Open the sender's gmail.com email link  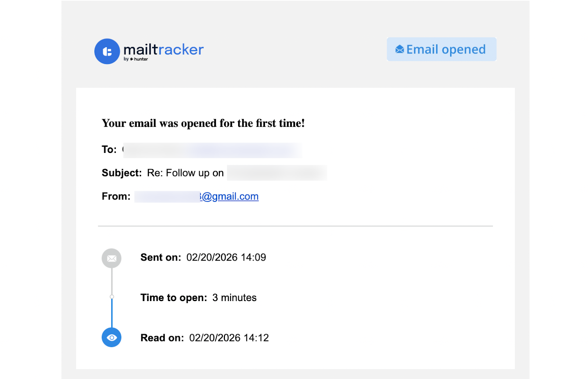(x=229, y=196)
